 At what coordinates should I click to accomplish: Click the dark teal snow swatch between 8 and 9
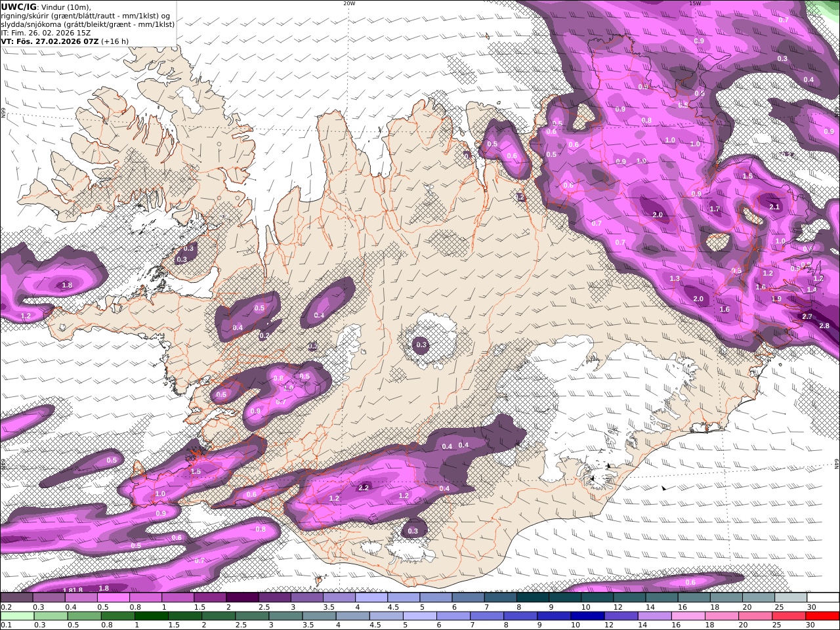532,598
